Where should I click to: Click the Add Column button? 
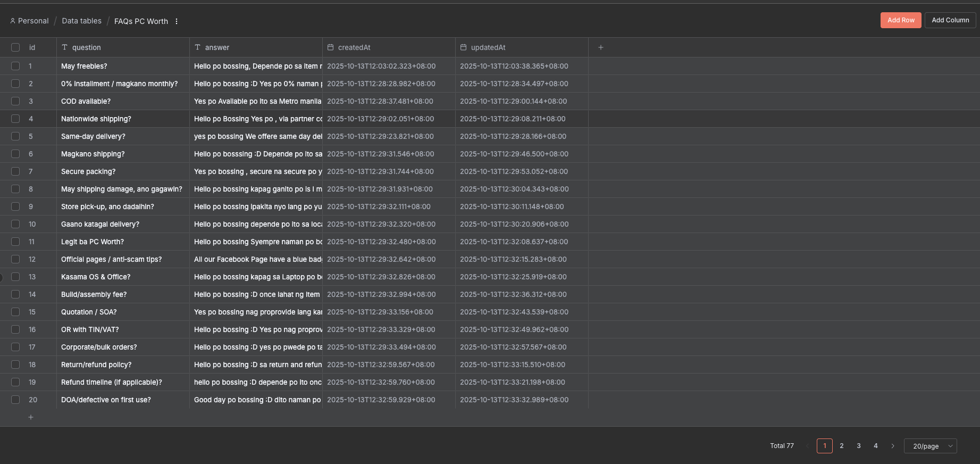point(950,20)
